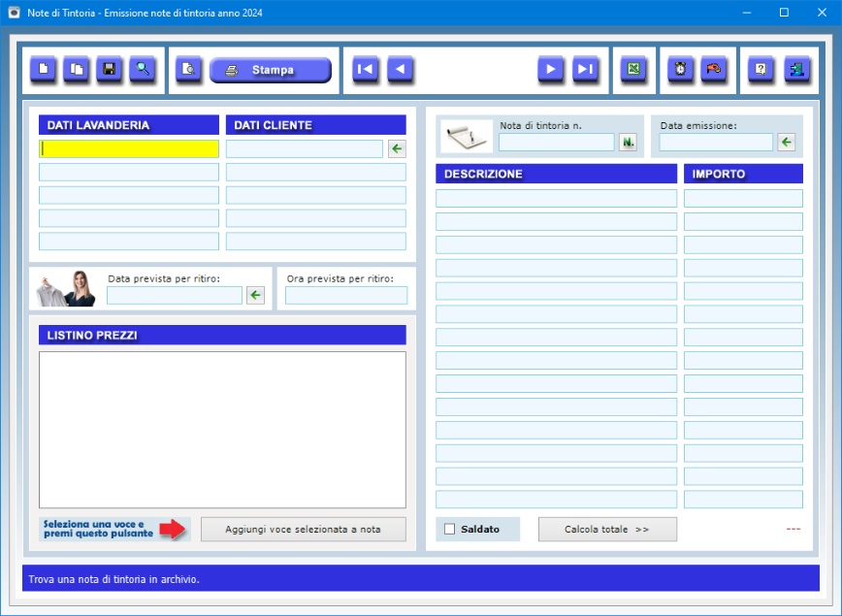Exit the window via door icon

[797, 69]
